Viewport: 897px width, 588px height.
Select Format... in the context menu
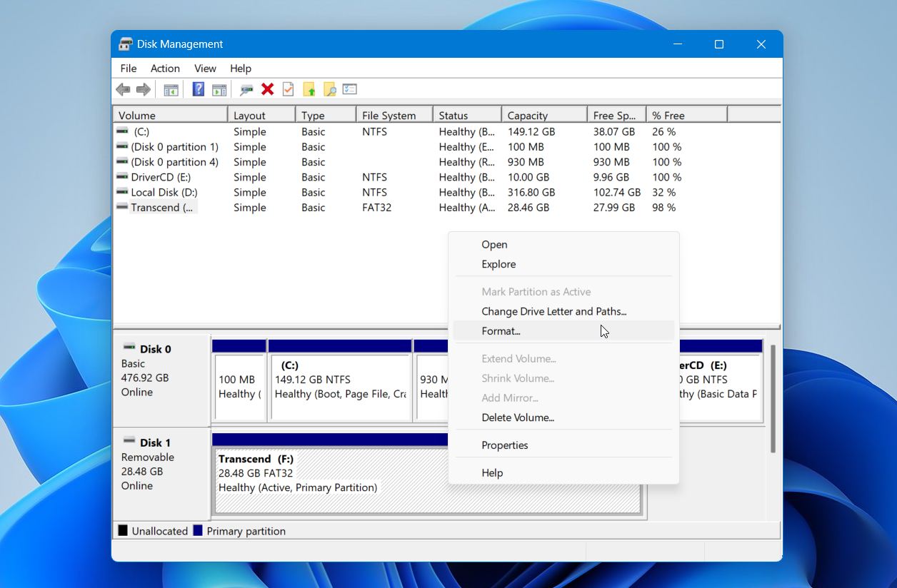(563, 331)
